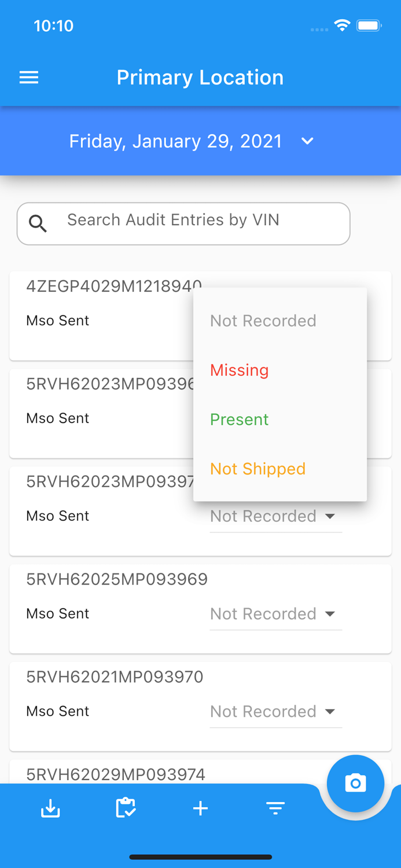Open status dropdown for VIN 5RVH62025MP093969
The width and height of the screenshot is (401, 868).
click(x=275, y=614)
